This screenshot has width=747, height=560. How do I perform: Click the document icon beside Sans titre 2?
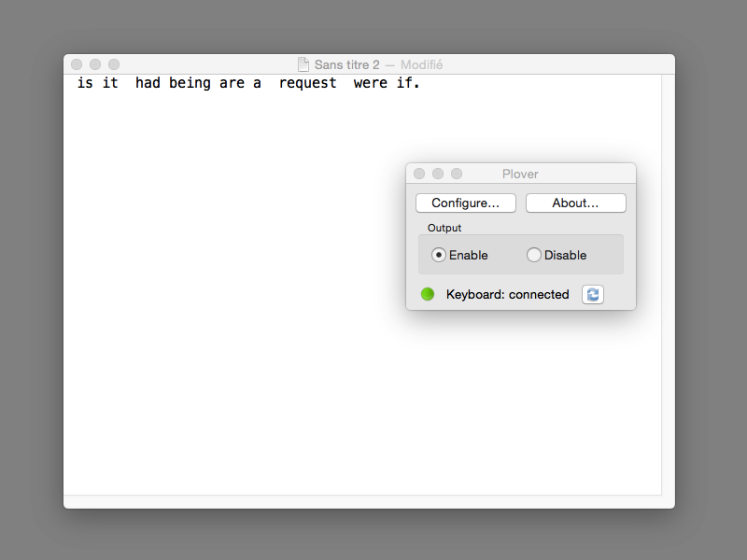pyautogui.click(x=303, y=64)
